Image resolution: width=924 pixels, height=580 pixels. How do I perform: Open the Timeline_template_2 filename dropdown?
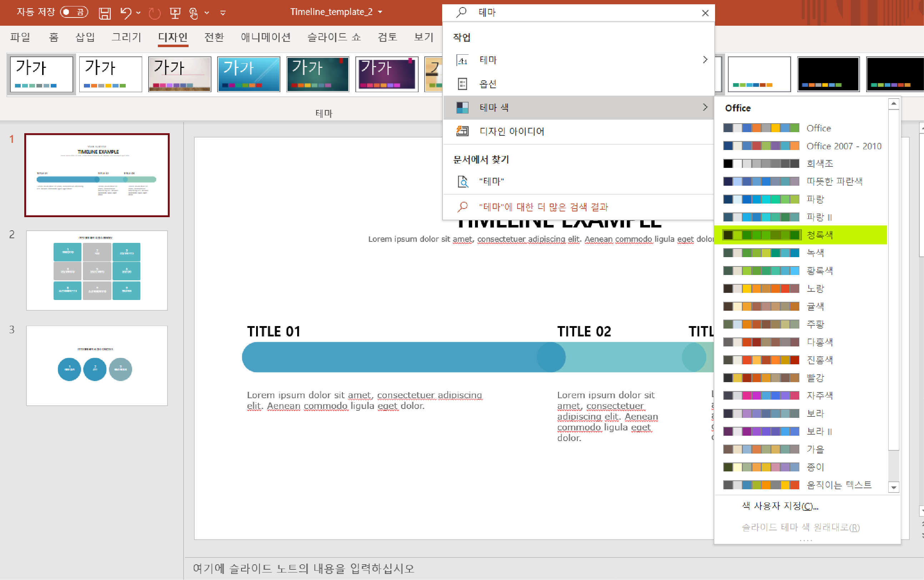(380, 12)
